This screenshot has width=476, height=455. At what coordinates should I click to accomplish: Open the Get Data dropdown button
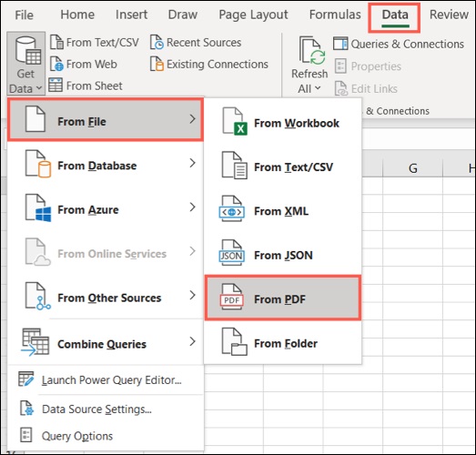[25, 64]
